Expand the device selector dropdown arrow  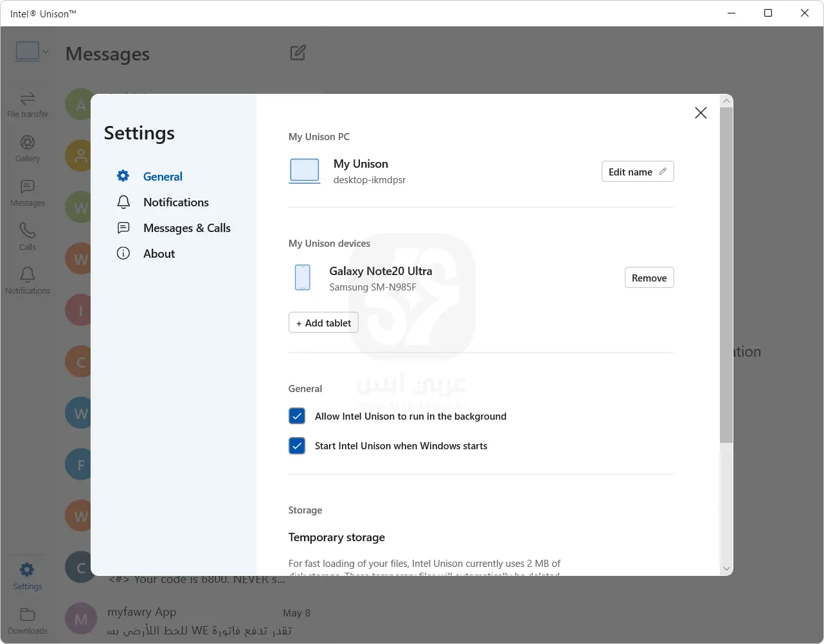tap(46, 52)
